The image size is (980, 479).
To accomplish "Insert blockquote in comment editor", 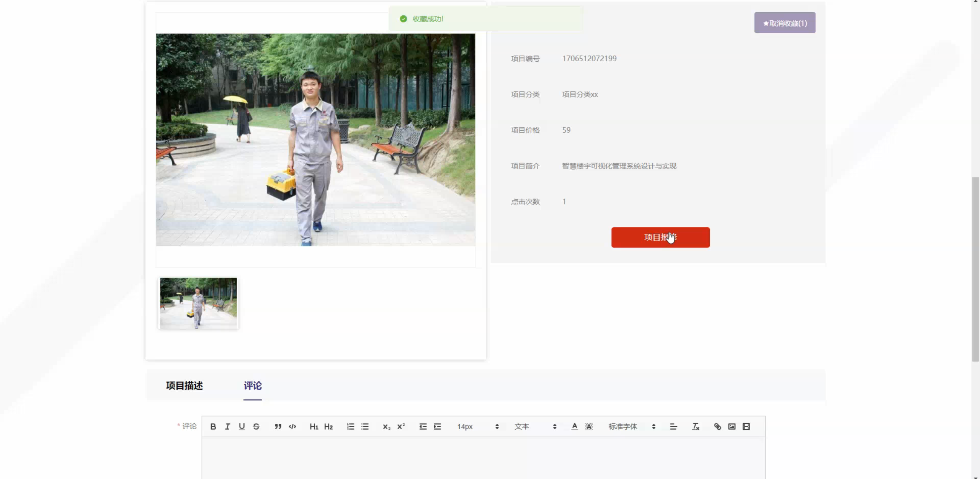I will point(278,427).
